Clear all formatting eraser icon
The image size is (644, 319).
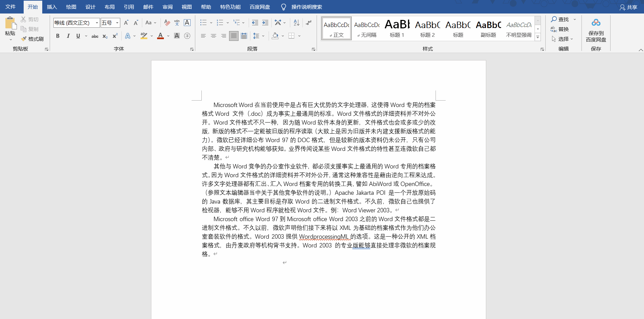167,23
